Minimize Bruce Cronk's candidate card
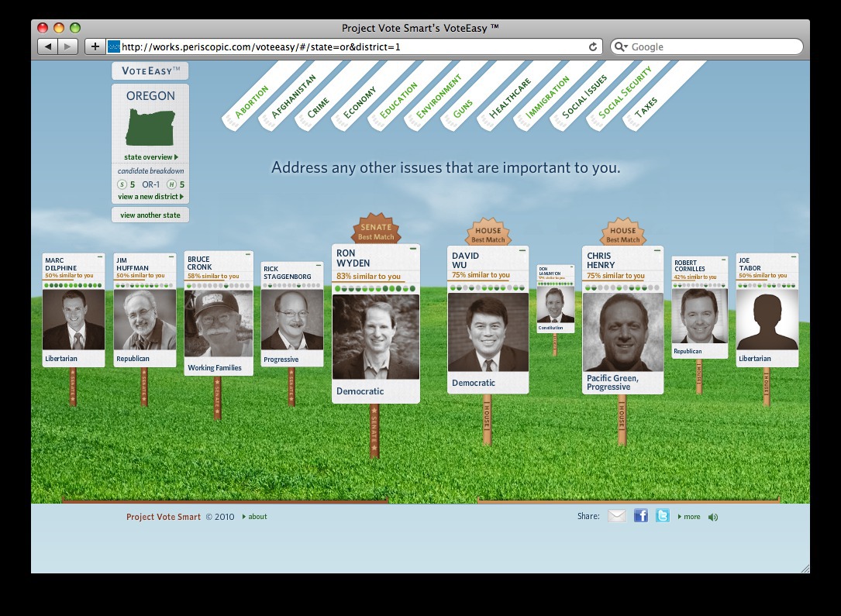The width and height of the screenshot is (841, 616). (248, 254)
